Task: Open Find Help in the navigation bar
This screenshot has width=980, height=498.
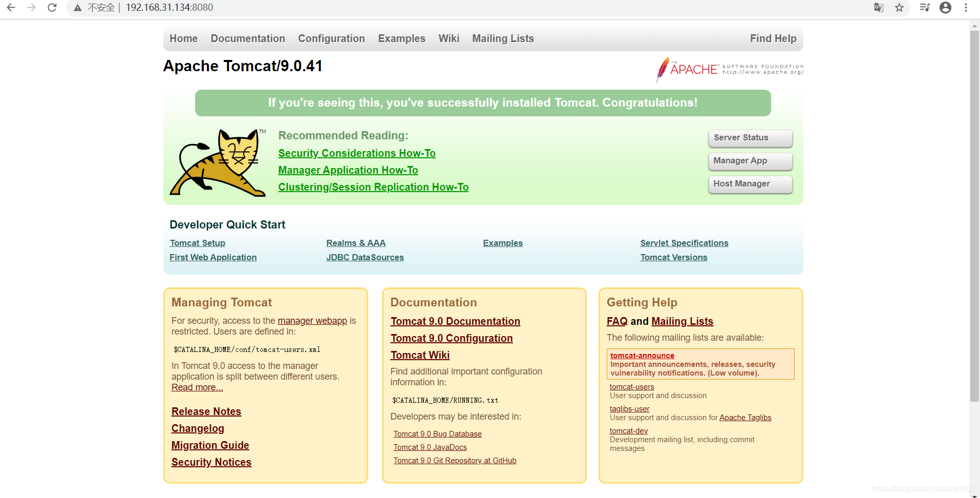Action: [x=773, y=38]
